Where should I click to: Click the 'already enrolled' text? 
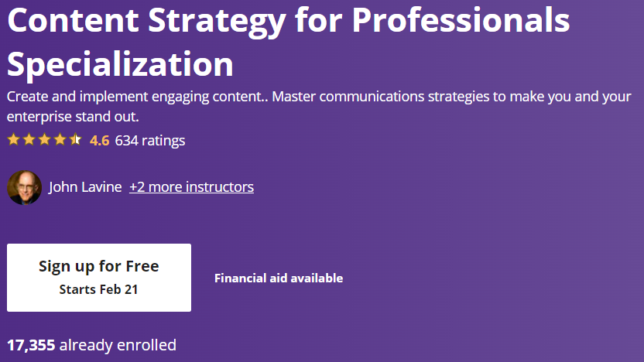pyautogui.click(x=118, y=345)
